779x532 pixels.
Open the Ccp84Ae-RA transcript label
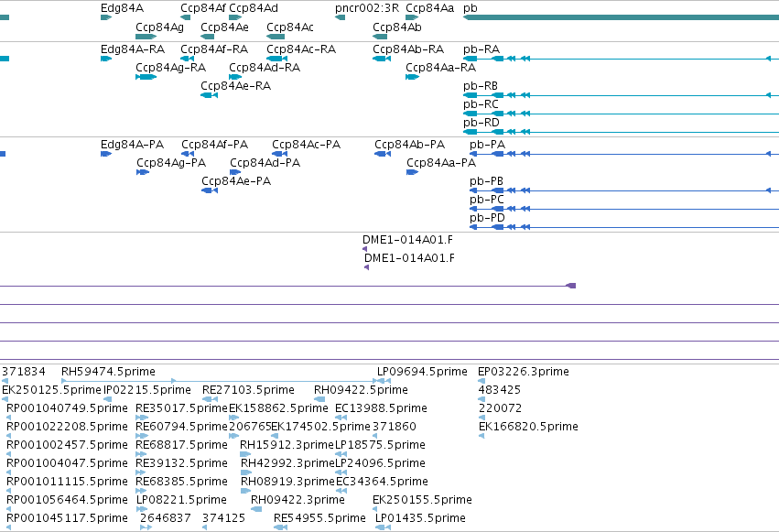point(235,86)
